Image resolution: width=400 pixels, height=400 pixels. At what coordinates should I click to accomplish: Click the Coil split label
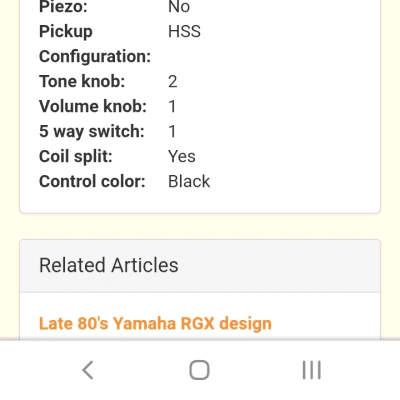(76, 156)
